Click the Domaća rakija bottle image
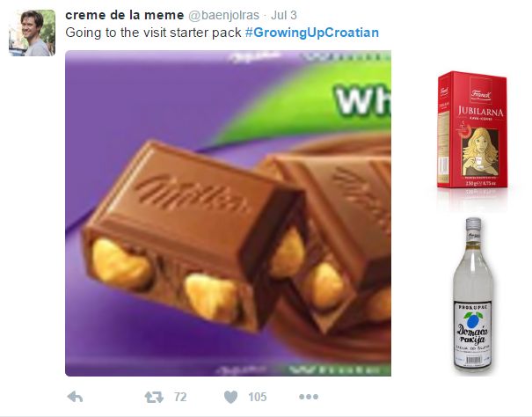The image size is (532, 417). [x=473, y=296]
